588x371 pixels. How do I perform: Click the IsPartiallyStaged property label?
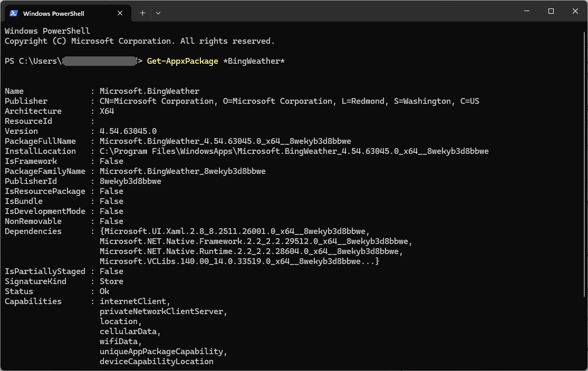(45, 271)
